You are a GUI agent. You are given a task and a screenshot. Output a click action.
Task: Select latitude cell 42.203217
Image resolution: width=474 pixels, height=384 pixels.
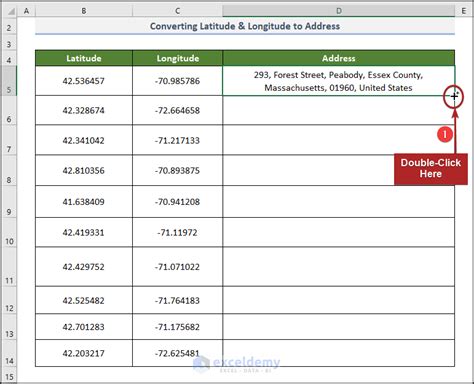(x=84, y=354)
